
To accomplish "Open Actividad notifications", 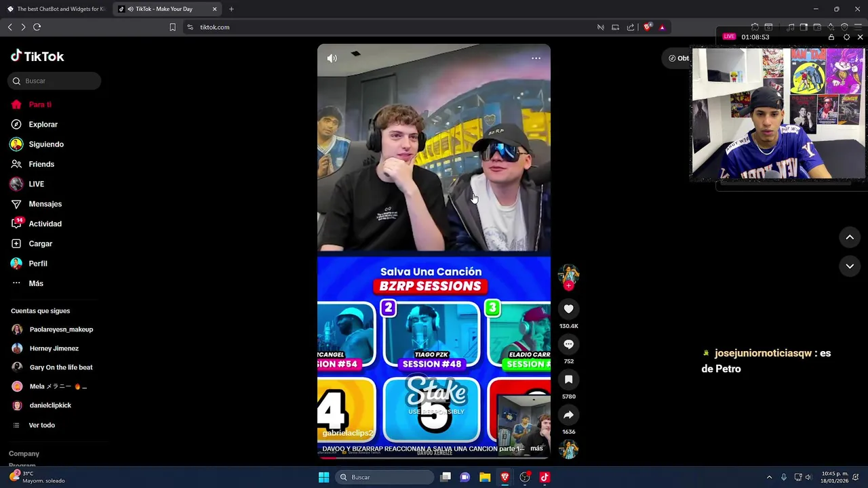I will pyautogui.click(x=36, y=224).
